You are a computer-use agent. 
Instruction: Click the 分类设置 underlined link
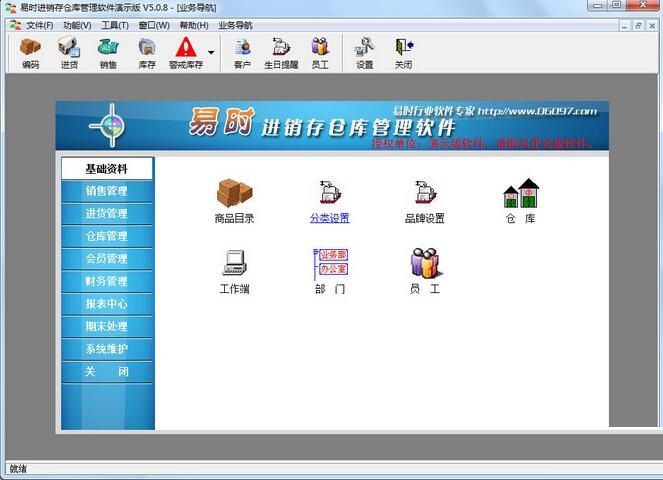pos(330,218)
